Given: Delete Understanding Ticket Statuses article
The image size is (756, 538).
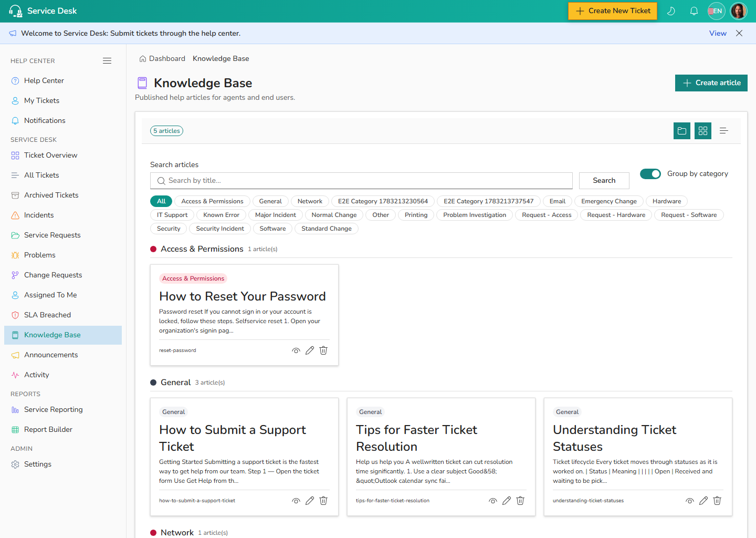Looking at the screenshot, I should [x=717, y=501].
